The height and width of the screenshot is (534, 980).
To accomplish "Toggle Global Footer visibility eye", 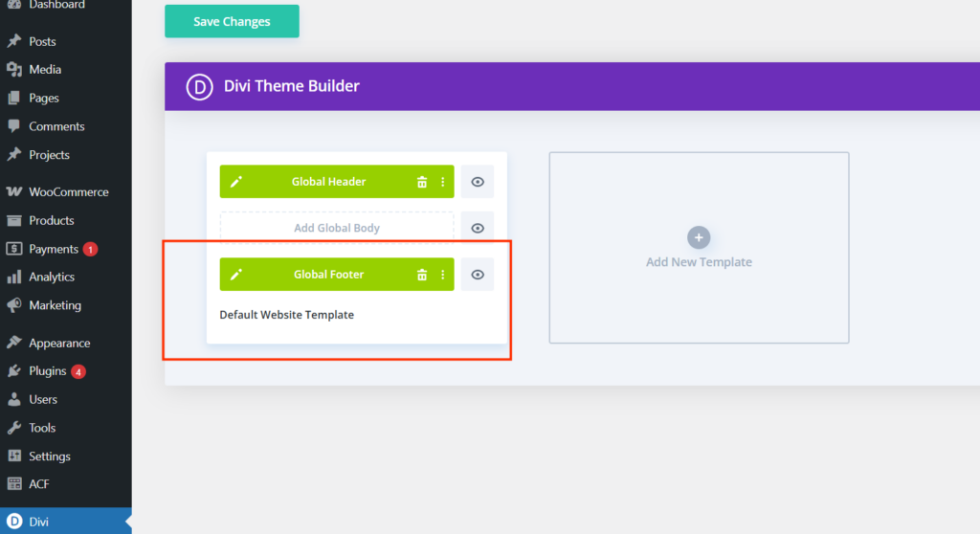I will (x=478, y=275).
